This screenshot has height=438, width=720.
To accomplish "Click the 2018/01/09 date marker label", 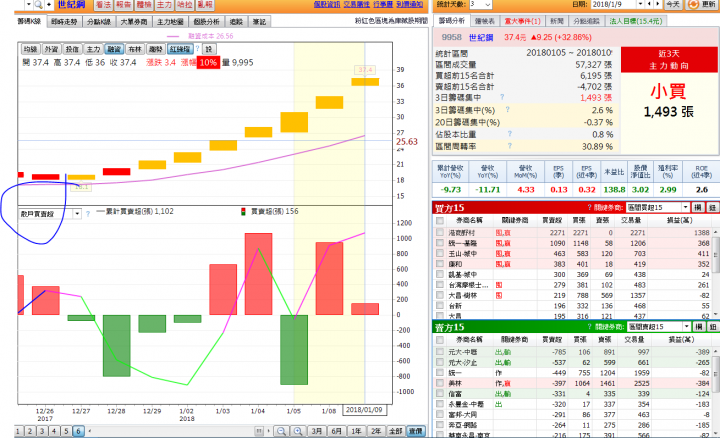I will [364, 410].
